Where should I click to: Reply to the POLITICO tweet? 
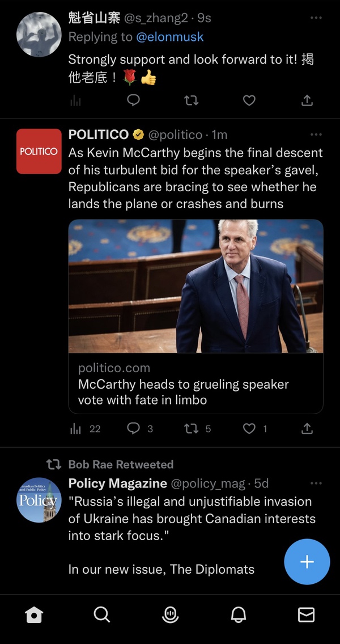click(x=134, y=429)
